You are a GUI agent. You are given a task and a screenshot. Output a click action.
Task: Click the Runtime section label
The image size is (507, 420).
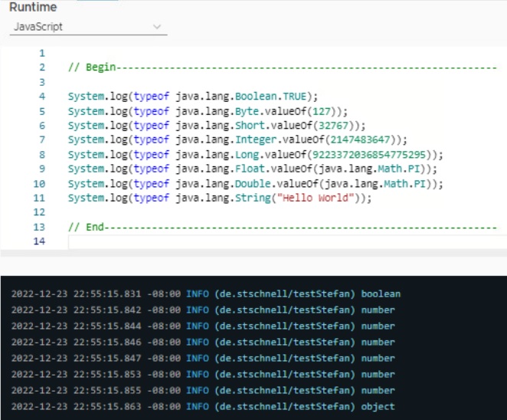pyautogui.click(x=33, y=7)
